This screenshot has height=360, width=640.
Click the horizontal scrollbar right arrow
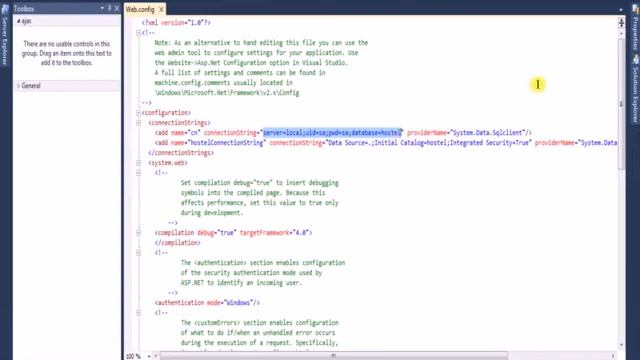coord(613,356)
